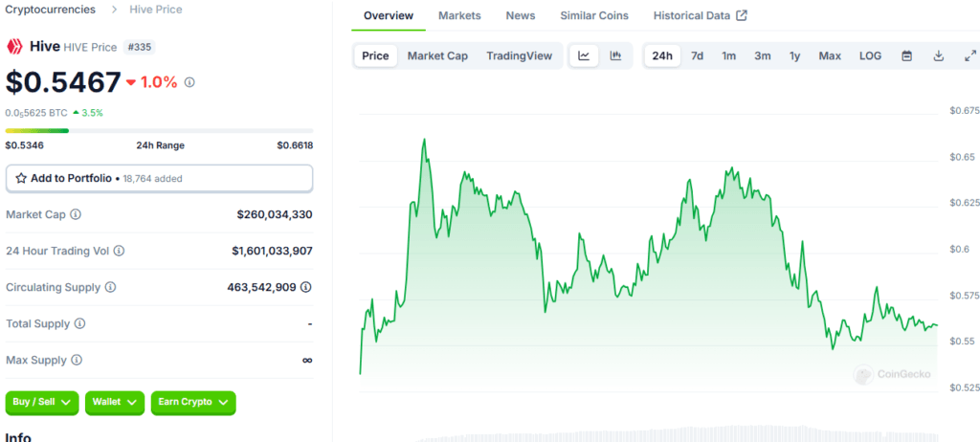
Task: Set chart range to Max
Action: click(830, 55)
